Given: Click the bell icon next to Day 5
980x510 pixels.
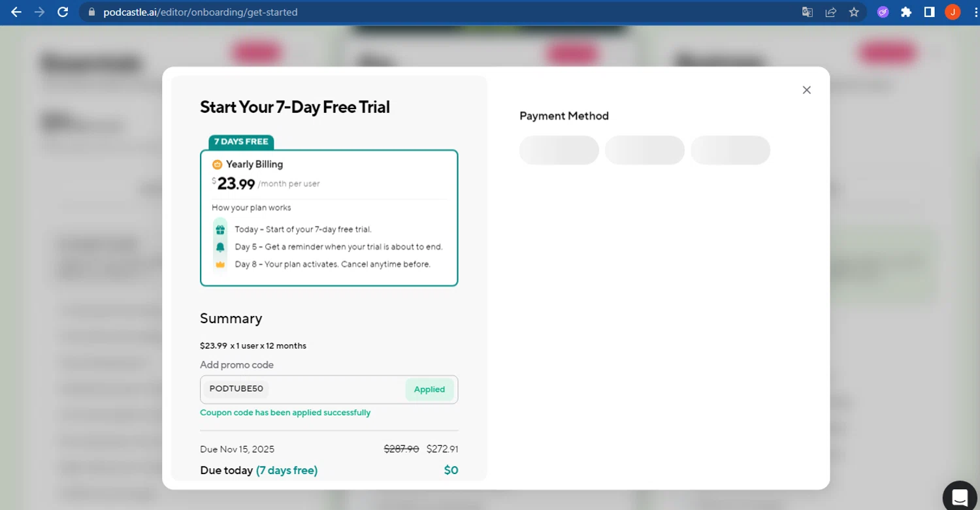Looking at the screenshot, I should click(x=220, y=247).
